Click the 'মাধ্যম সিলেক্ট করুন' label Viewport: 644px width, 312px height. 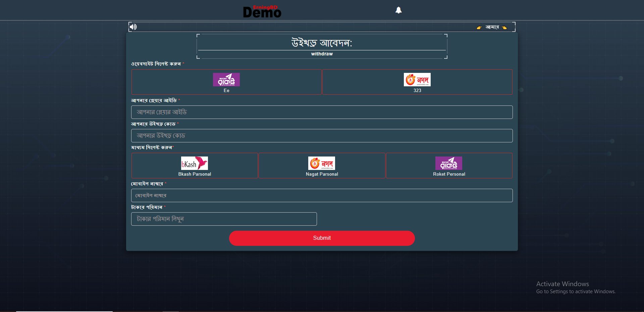point(152,147)
